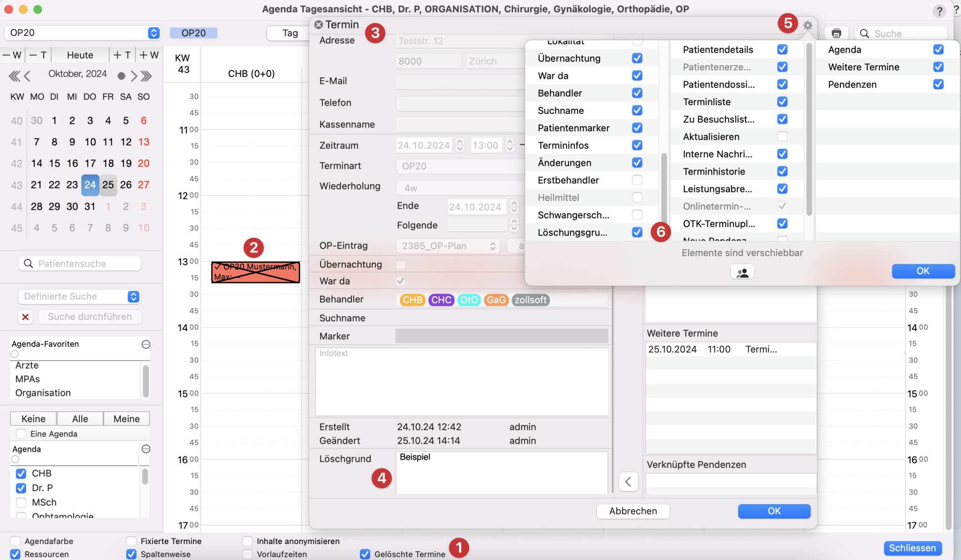Click Abbrechen in the Termin dialog
Screen dimensions: 961x560
click(x=633, y=511)
